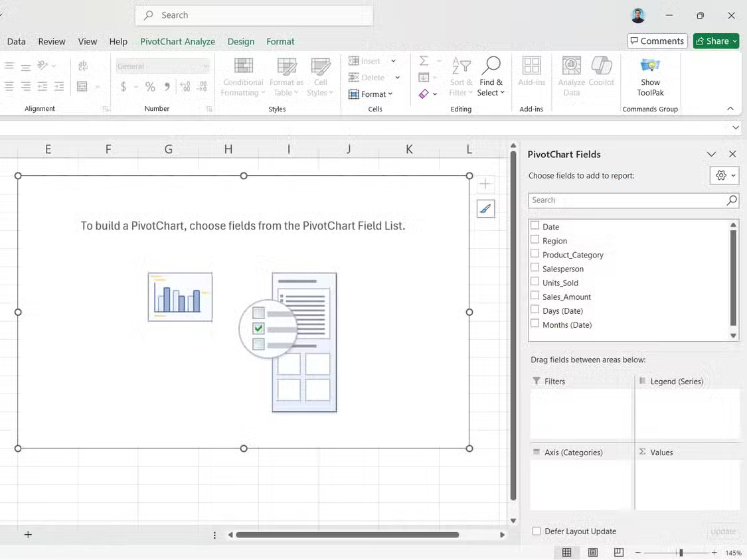Click the Update button
The height and width of the screenshot is (560, 747).
[722, 531]
